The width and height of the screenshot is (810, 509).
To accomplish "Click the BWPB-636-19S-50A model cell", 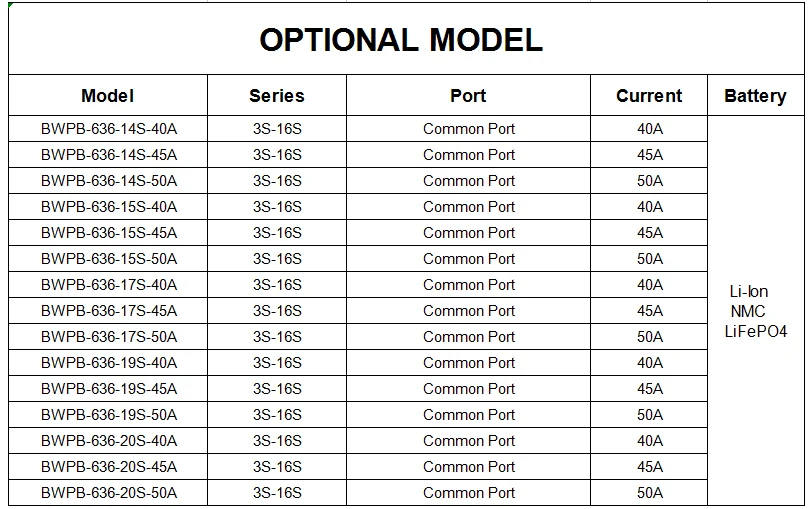I will [x=109, y=415].
